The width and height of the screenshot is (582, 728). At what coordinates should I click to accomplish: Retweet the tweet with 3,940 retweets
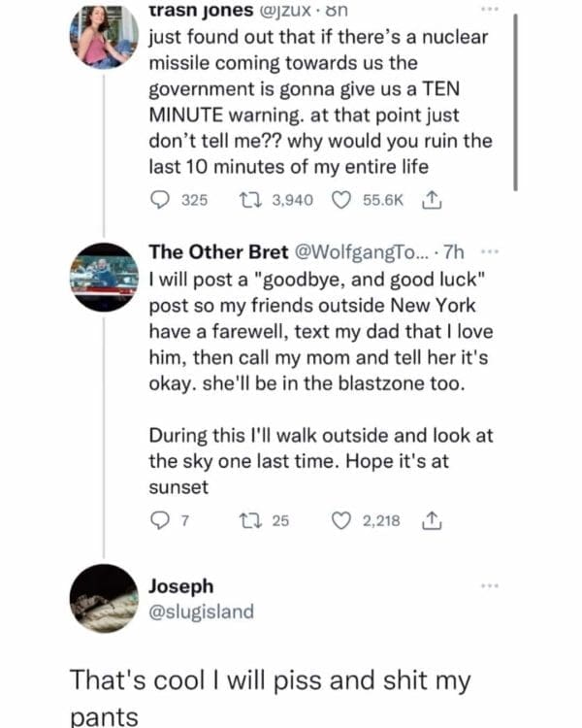click(x=249, y=200)
